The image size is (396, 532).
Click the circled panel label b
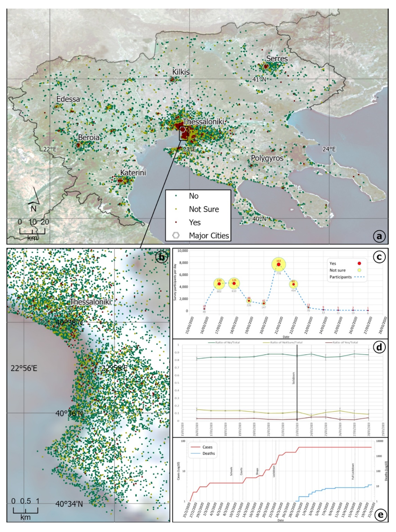coord(161,257)
